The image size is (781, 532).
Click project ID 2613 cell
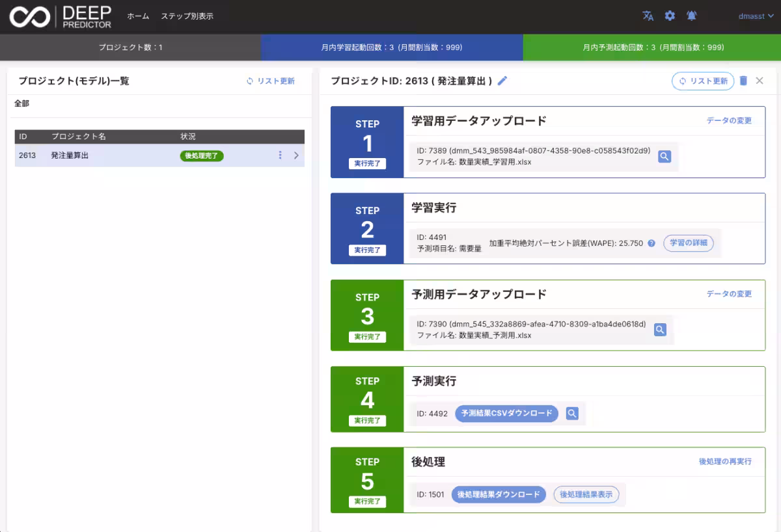pos(27,155)
